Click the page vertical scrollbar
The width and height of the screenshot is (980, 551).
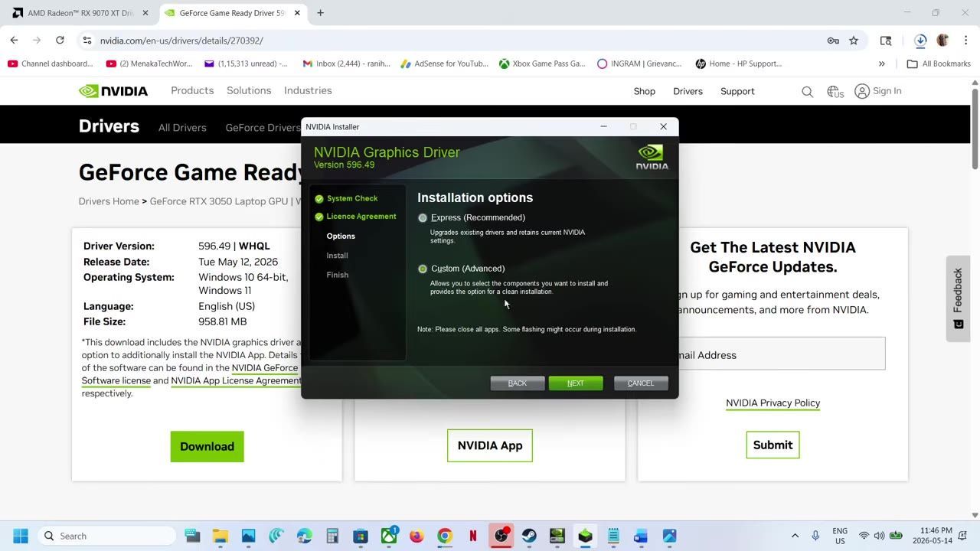tap(975, 130)
